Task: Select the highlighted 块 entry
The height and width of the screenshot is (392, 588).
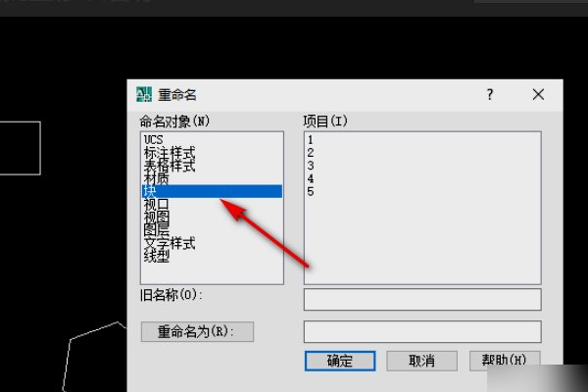Action: click(x=212, y=191)
